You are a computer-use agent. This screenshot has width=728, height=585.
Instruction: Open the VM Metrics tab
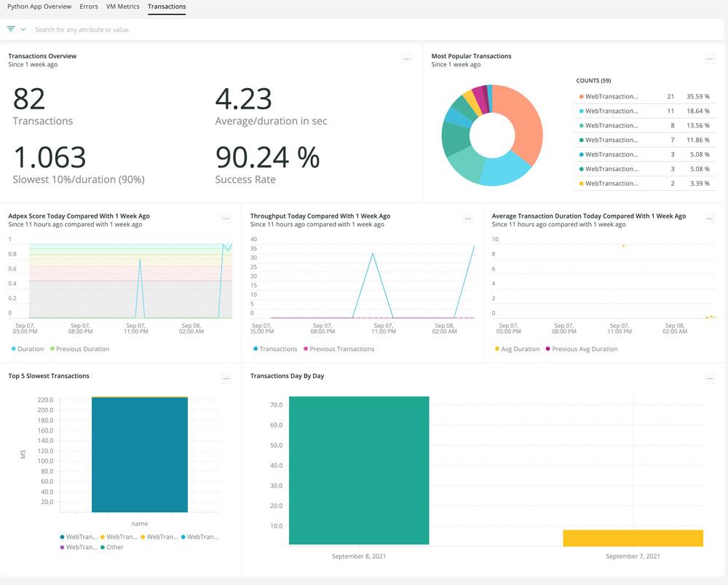(x=122, y=7)
